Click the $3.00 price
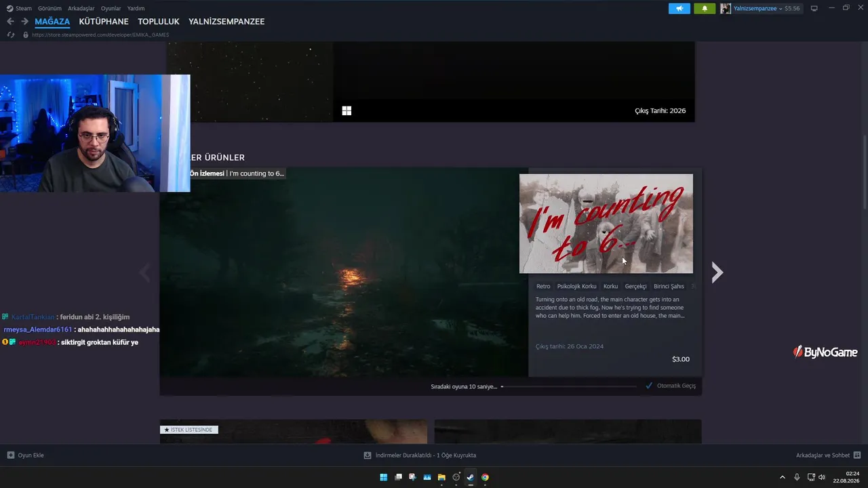The height and width of the screenshot is (488, 868). click(681, 359)
